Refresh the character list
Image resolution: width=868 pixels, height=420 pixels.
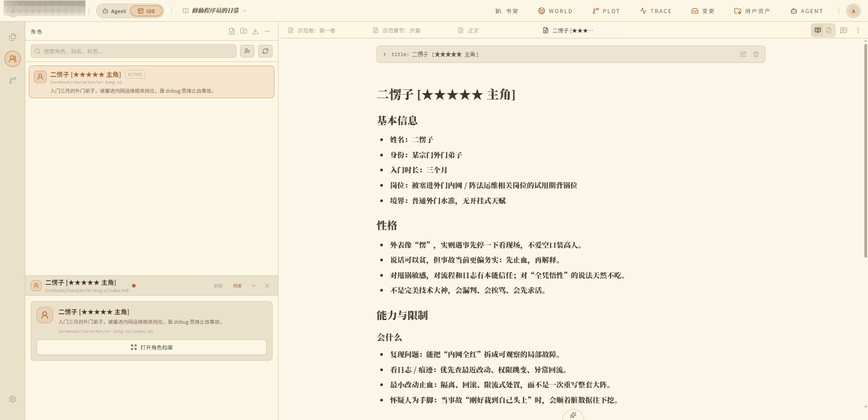(x=265, y=51)
